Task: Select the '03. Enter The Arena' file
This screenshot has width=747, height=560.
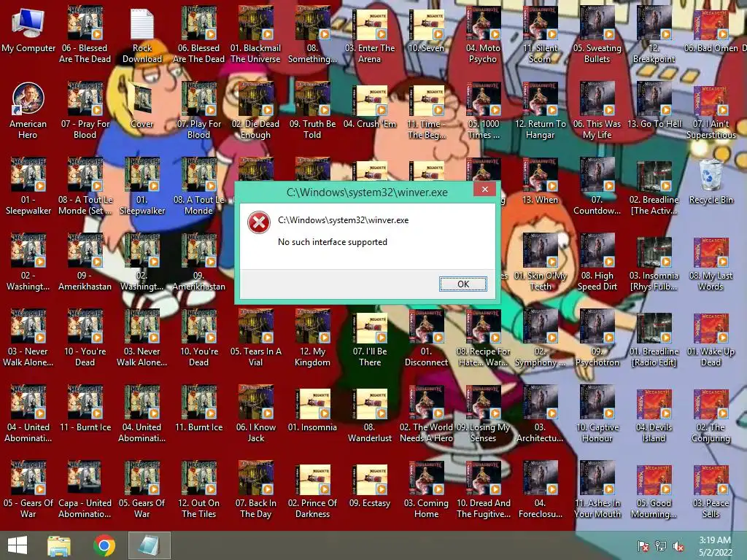Action: click(x=370, y=36)
